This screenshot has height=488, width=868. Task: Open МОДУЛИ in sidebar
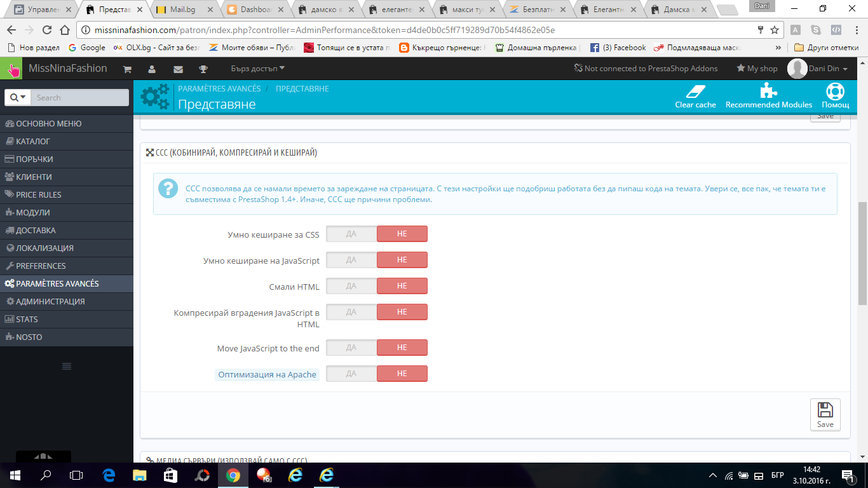pos(67,212)
